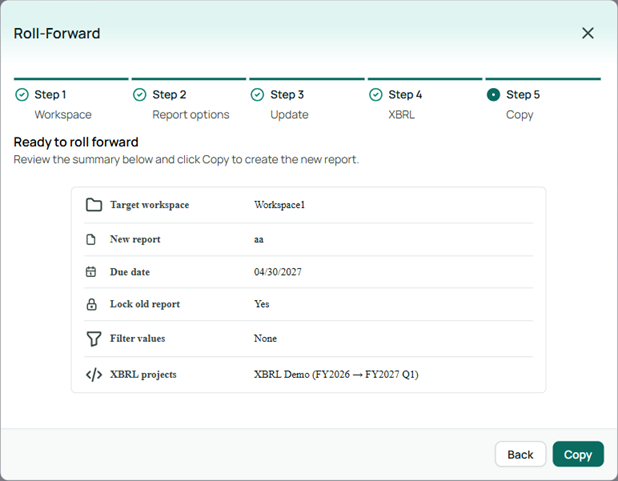Screen dimensions: 618x481
Task: Click the 'Due date' label
Action: [130, 272]
